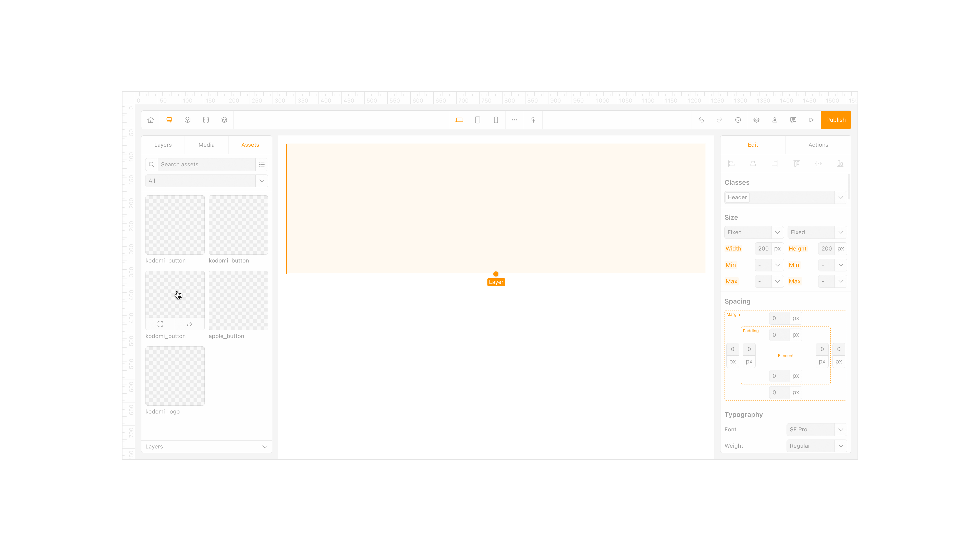Toggle asset list view icon

(x=262, y=164)
